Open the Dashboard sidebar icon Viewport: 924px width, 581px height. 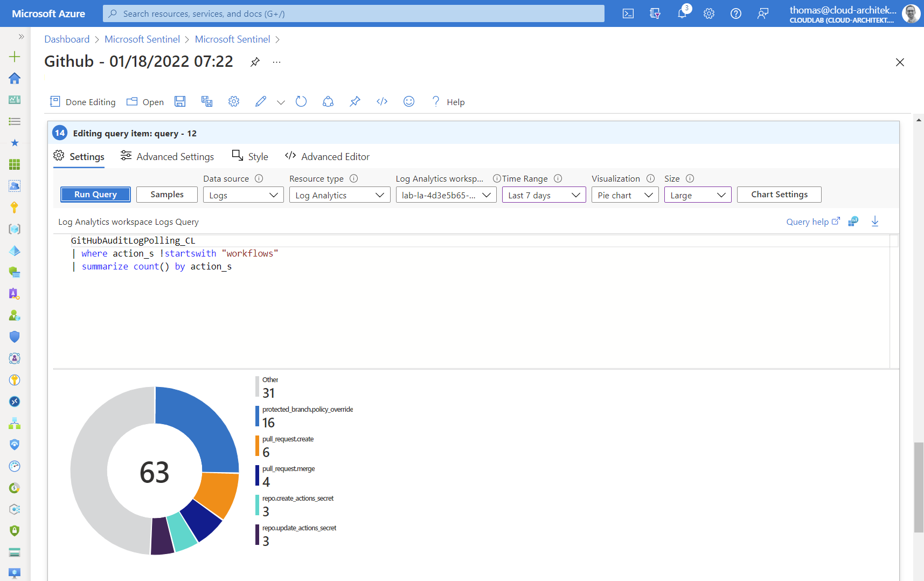point(15,100)
